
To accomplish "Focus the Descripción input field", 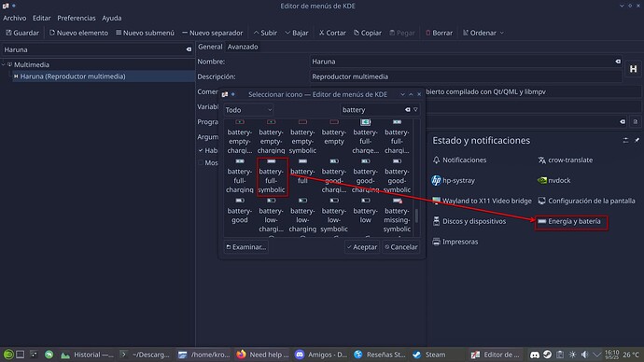I will tap(466, 77).
